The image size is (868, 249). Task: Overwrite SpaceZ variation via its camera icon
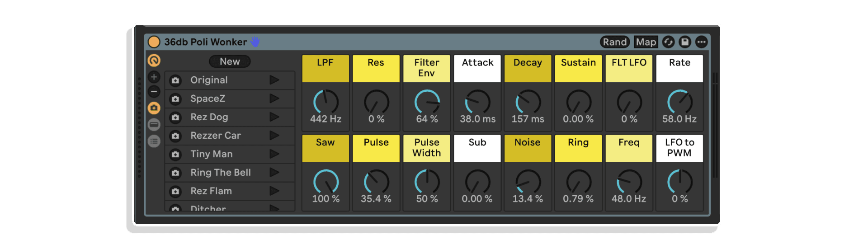tap(175, 99)
